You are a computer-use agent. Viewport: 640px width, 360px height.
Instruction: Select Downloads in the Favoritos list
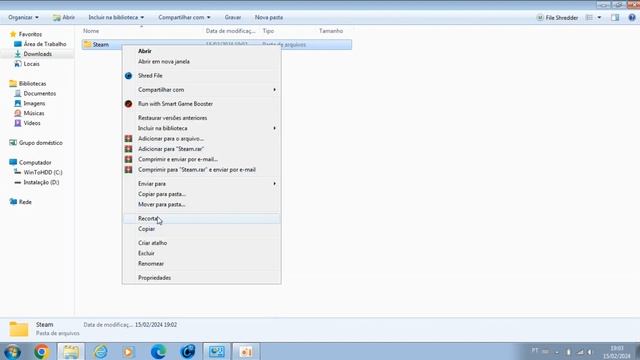(33, 54)
